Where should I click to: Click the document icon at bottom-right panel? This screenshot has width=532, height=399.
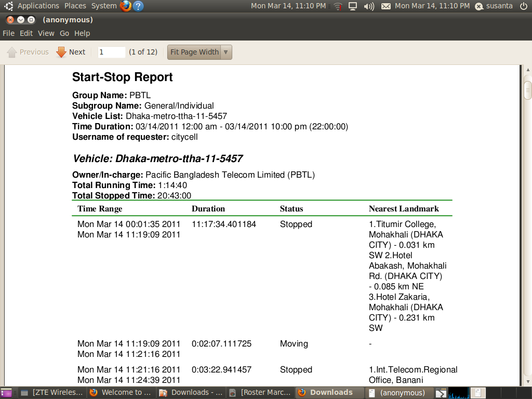(478, 393)
